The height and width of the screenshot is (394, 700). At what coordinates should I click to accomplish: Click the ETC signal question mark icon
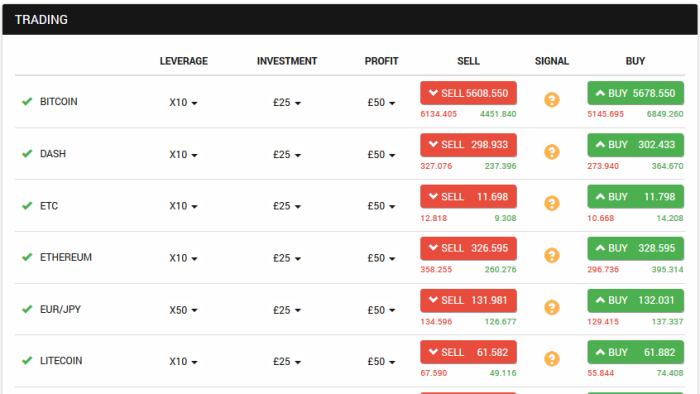coord(552,203)
